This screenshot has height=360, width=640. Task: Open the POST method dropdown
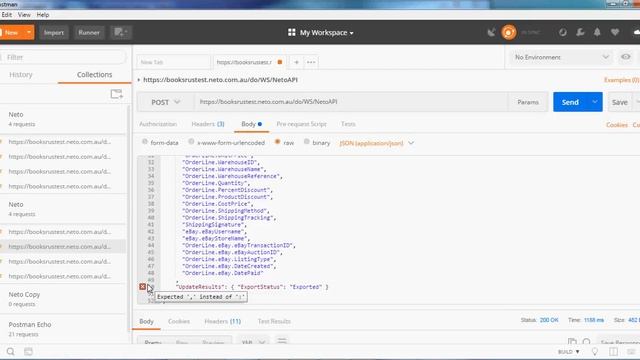coord(165,102)
